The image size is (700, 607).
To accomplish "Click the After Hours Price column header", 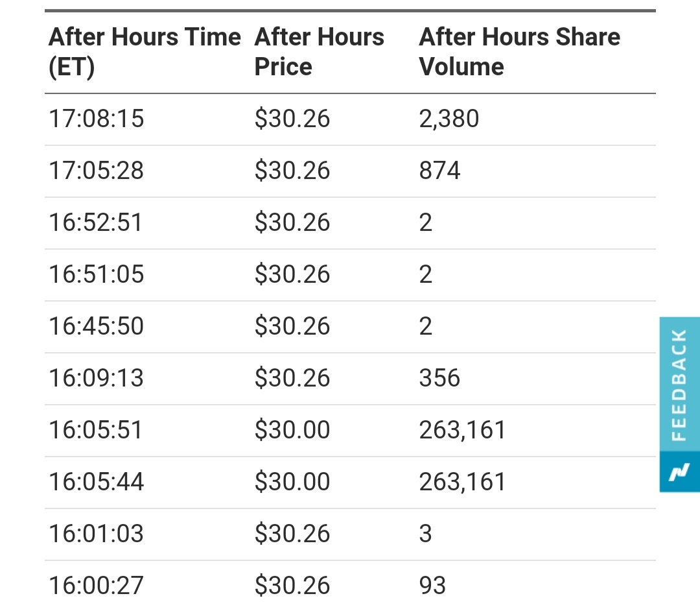I will click(x=320, y=52).
